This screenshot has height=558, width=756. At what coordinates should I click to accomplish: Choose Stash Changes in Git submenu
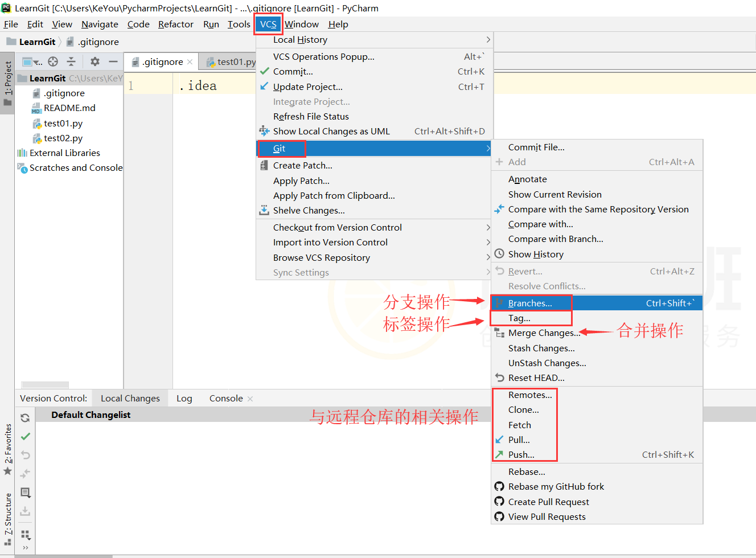tap(597, 348)
